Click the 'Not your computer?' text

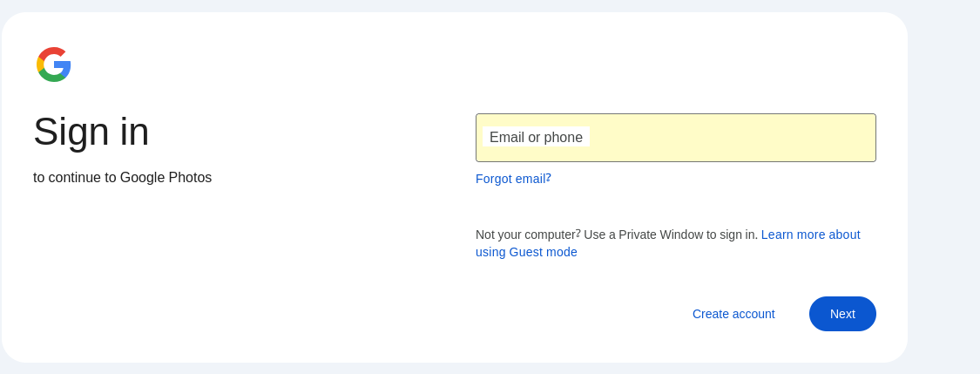(x=528, y=235)
